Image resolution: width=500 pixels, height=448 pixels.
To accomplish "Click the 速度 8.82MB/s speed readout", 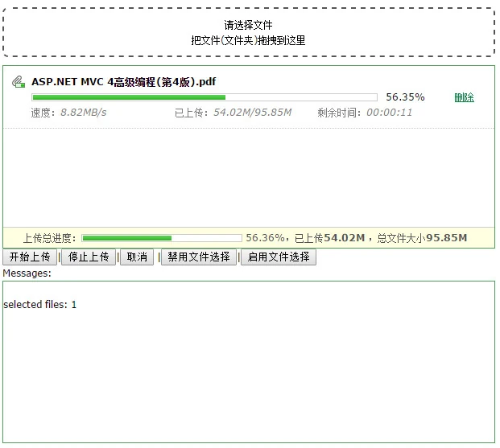I will 69,113.
